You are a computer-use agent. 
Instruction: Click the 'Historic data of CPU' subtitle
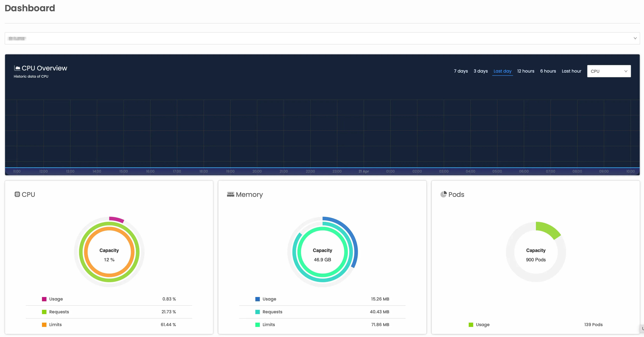[31, 76]
